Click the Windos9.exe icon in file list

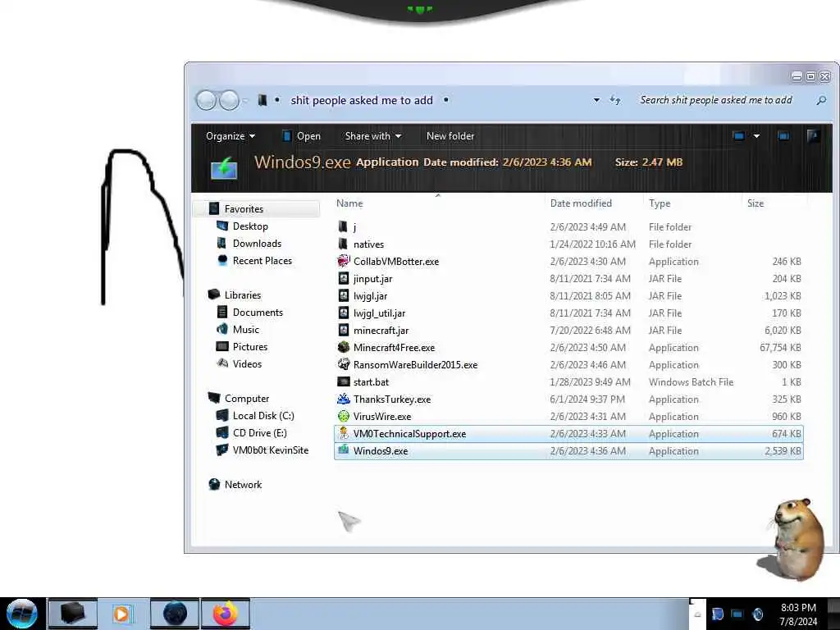coord(344,450)
